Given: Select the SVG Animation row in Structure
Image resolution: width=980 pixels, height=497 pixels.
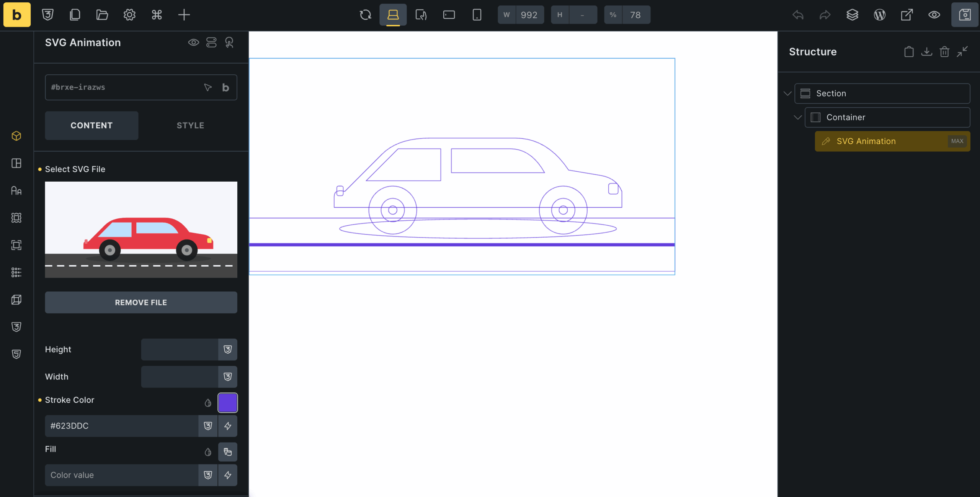Looking at the screenshot, I should [892, 141].
